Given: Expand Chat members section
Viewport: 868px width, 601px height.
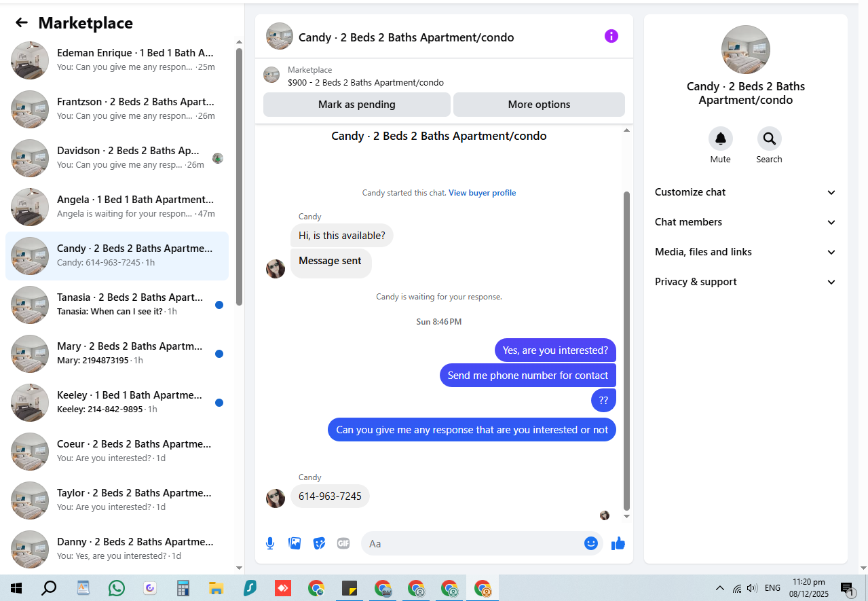Looking at the screenshot, I should tap(746, 222).
